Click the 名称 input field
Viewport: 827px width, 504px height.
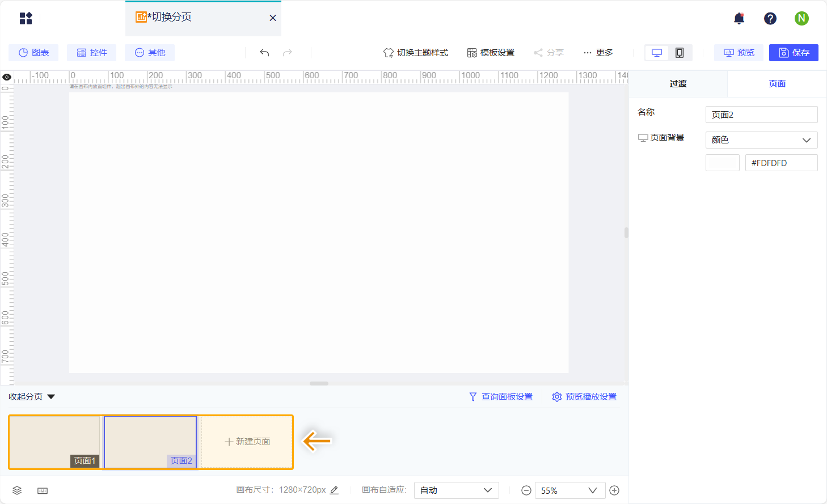(762, 115)
